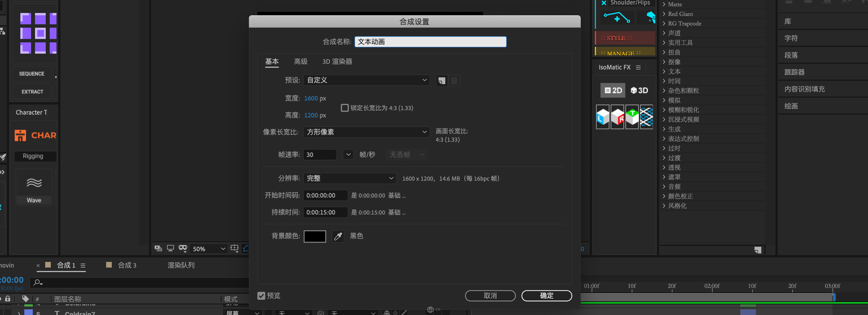868x315 pixels.
Task: Open the 预设 preset dropdown
Action: [366, 80]
